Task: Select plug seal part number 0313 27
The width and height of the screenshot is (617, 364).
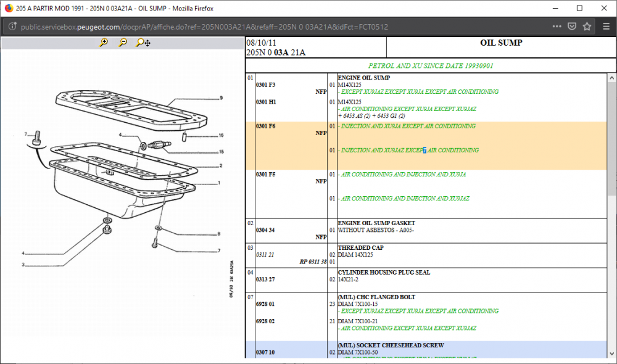Action: pyautogui.click(x=265, y=279)
